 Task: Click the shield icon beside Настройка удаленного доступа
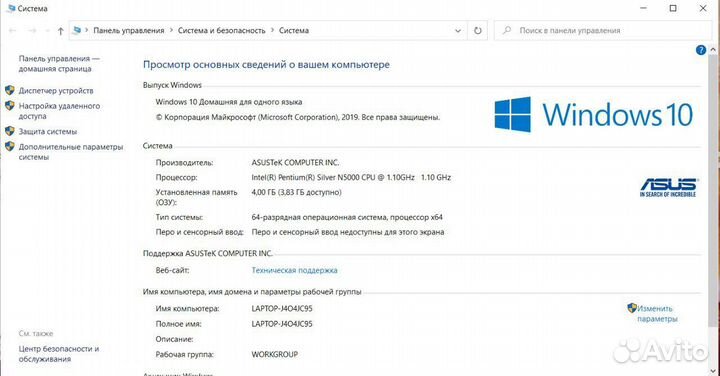coord(10,106)
